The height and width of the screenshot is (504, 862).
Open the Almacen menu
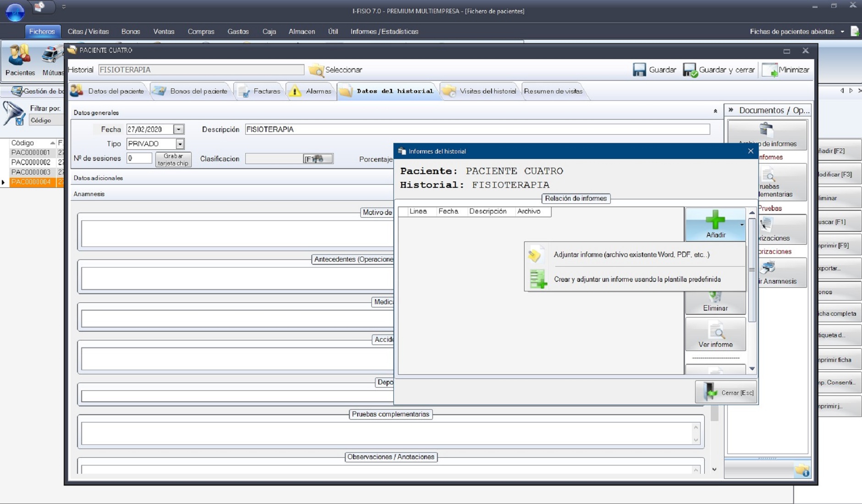coord(302,32)
